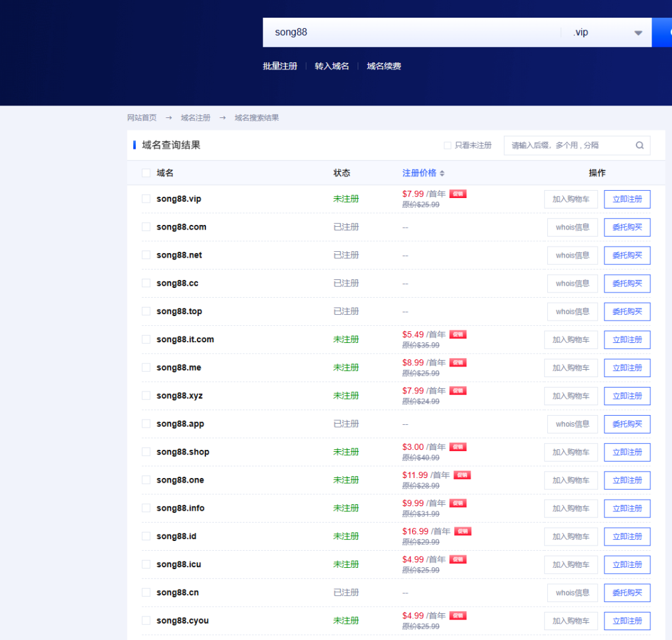672x640 pixels.
Task: View whois信息 for song88.cn
Action: point(572,593)
